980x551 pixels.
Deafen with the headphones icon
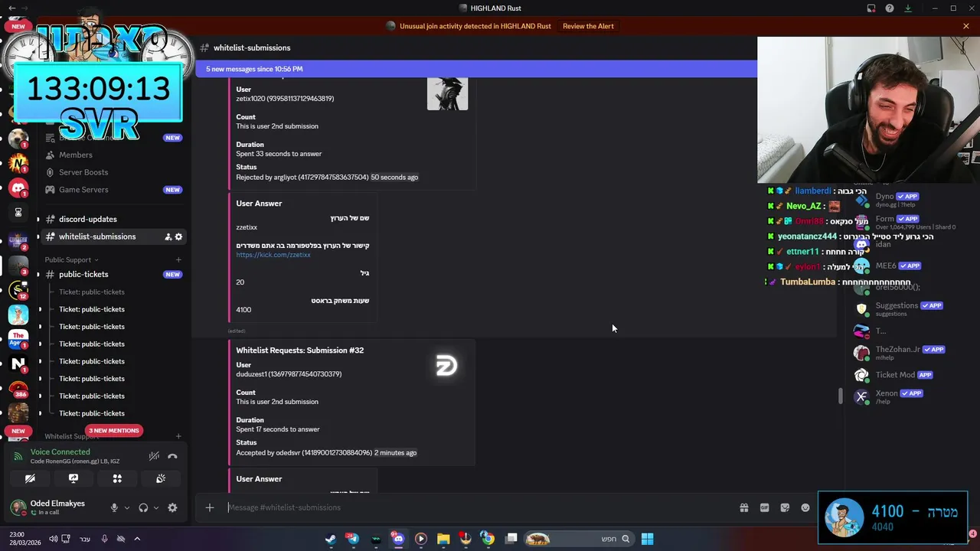(x=143, y=507)
